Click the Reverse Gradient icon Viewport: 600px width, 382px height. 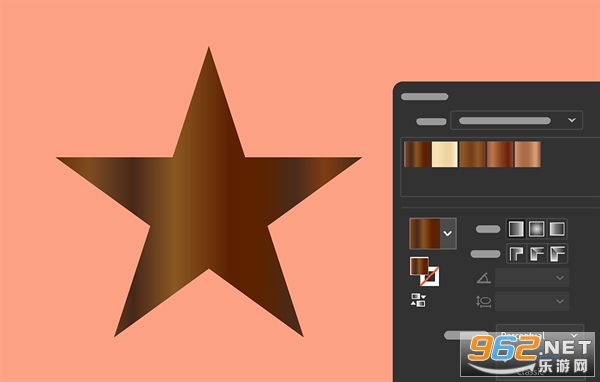click(418, 300)
